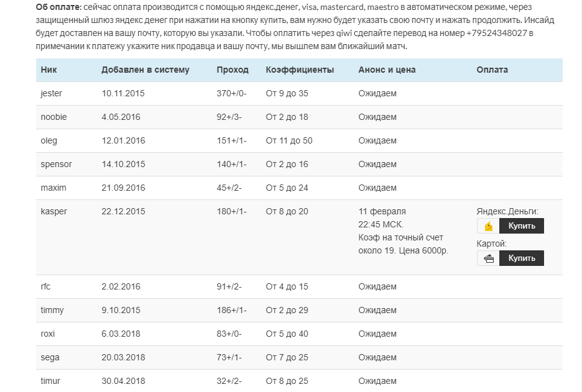The height and width of the screenshot is (392, 582).
Task: Click the Добавлен в систему column header
Action: tap(145, 70)
